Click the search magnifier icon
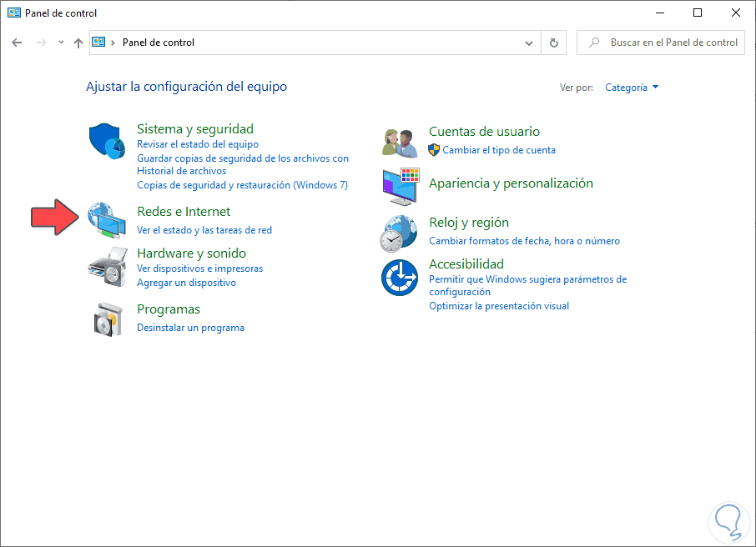This screenshot has width=756, height=547. coord(594,43)
